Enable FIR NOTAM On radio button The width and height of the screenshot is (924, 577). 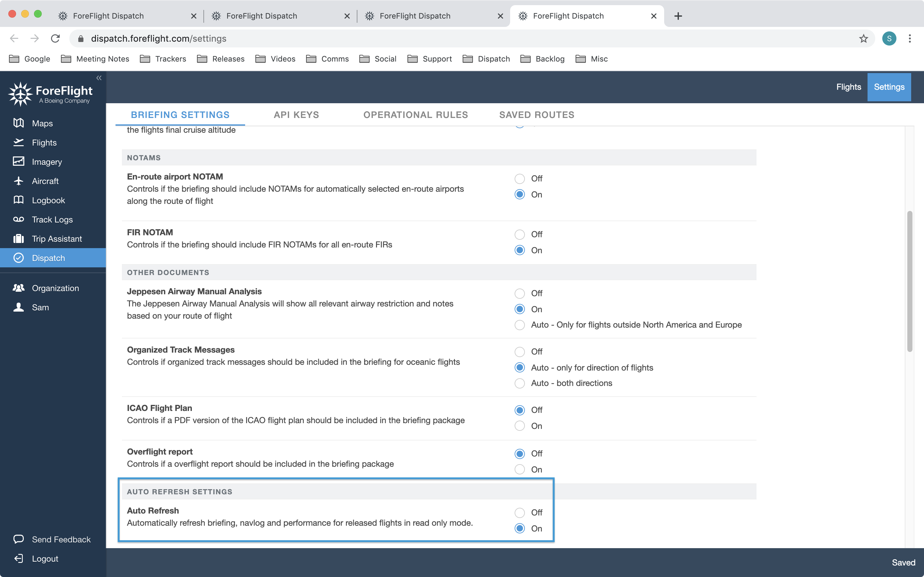pyautogui.click(x=519, y=250)
